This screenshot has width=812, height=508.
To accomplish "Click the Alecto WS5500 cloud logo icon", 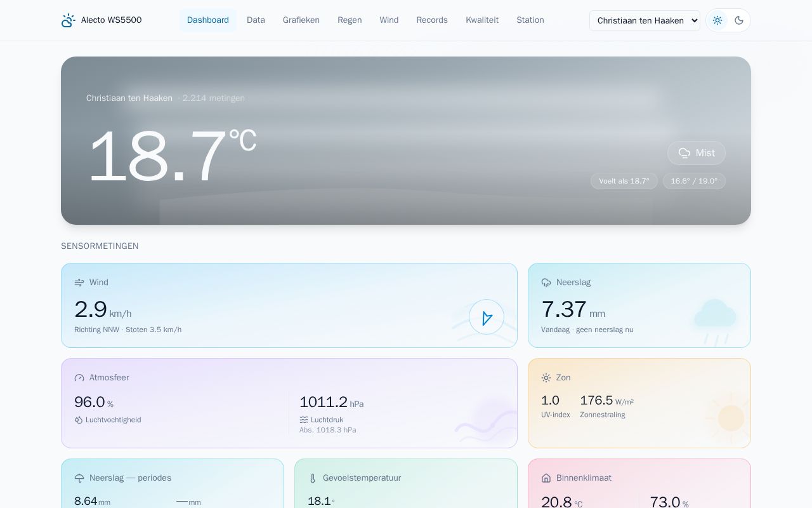I will pos(69,20).
